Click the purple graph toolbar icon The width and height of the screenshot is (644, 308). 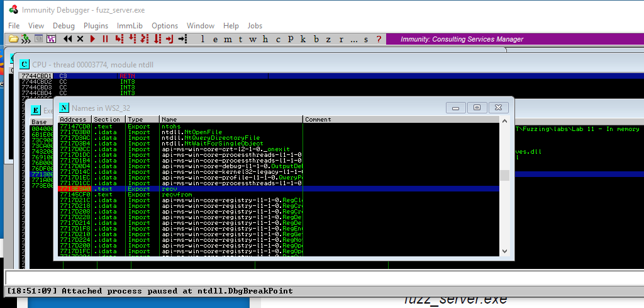coord(51,39)
